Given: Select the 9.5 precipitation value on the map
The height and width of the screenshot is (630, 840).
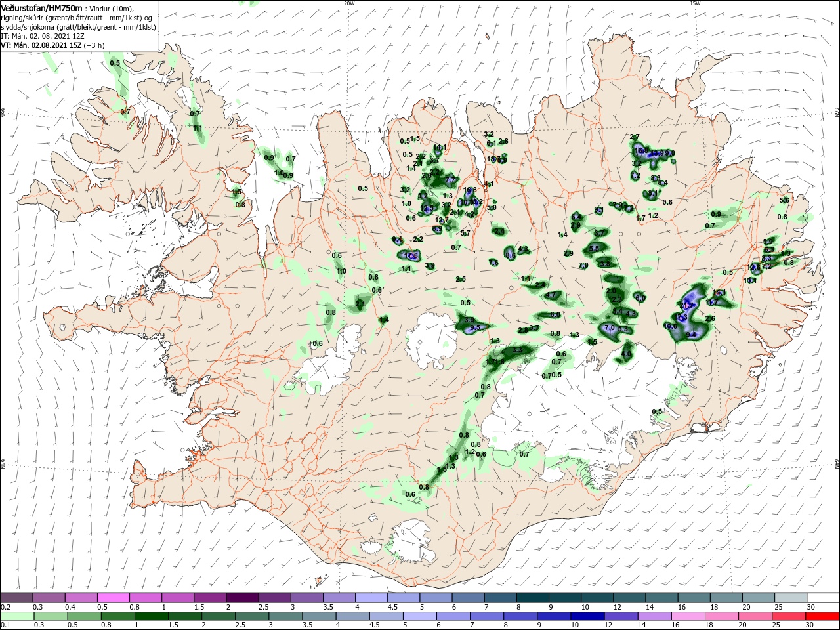Looking at the screenshot, I should tap(475, 327).
